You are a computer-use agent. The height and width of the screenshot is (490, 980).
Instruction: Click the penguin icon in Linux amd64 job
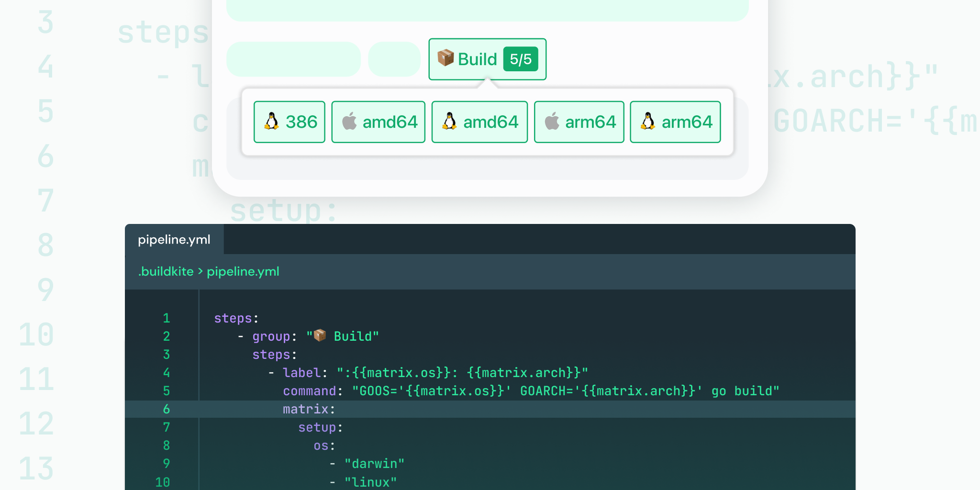click(x=449, y=122)
